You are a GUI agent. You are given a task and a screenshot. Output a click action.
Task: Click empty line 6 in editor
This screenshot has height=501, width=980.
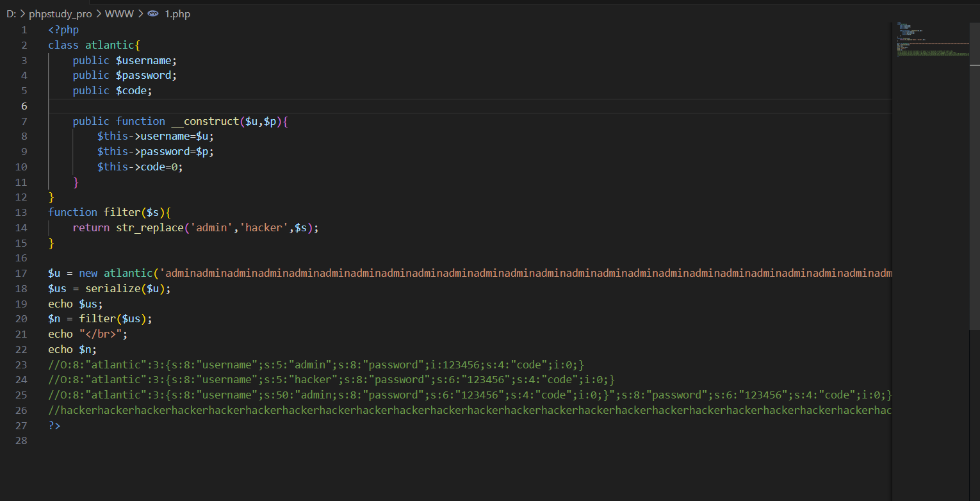coord(470,106)
